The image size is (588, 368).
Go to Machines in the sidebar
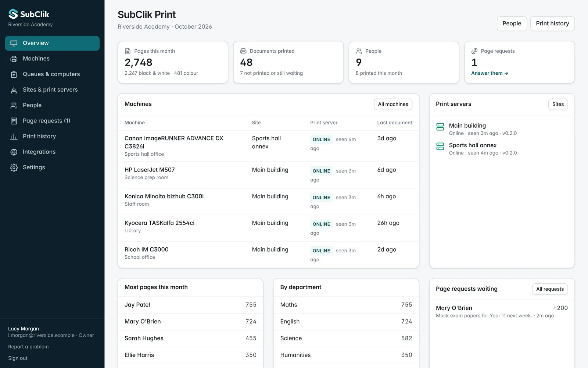tap(52, 59)
